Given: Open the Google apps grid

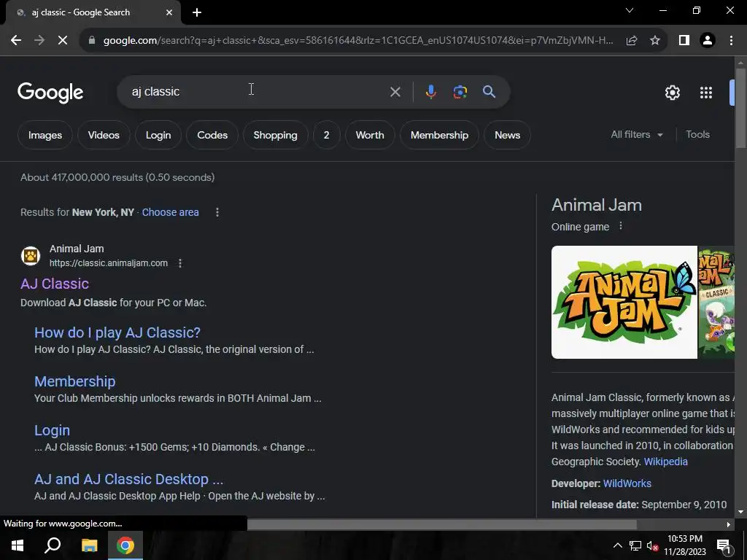Looking at the screenshot, I should tap(706, 93).
